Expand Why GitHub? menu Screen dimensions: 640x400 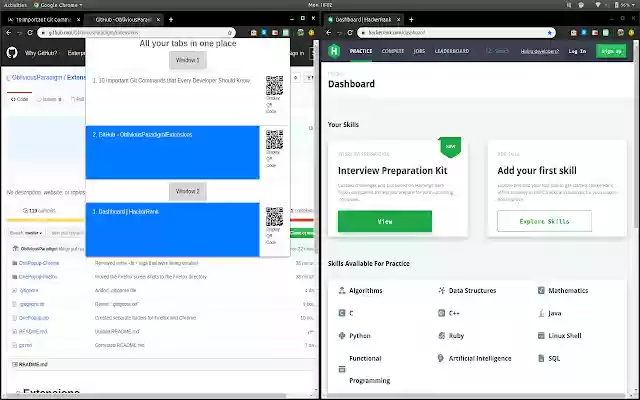(41, 53)
